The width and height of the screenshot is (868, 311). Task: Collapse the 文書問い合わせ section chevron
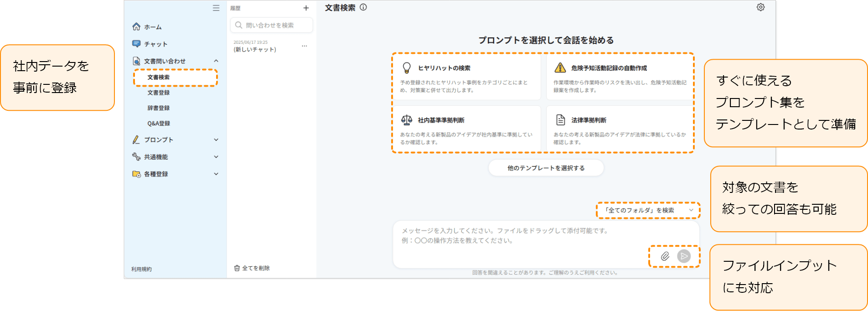click(216, 61)
